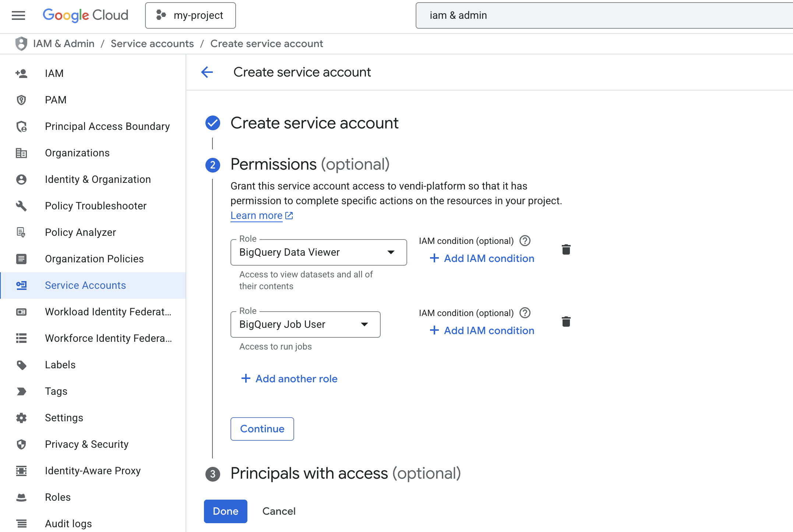Open the PAM shield icon
Image resolution: width=793 pixels, height=532 pixels.
pos(21,100)
